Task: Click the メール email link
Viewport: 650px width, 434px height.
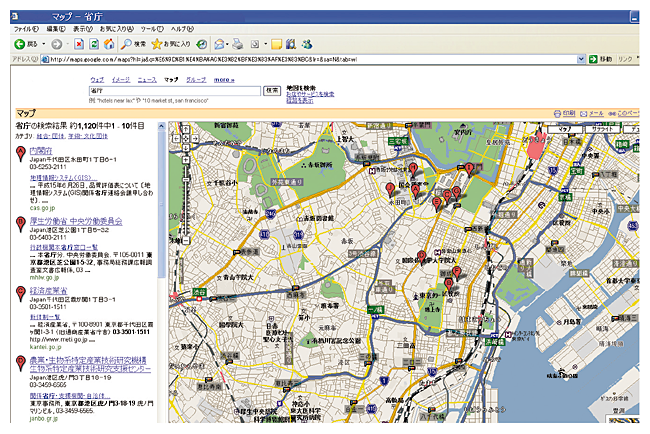Action: (x=596, y=113)
